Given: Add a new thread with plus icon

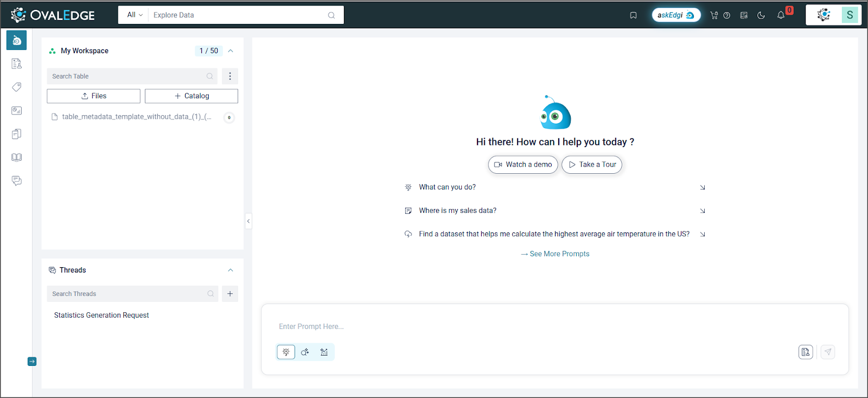Looking at the screenshot, I should pos(230,294).
